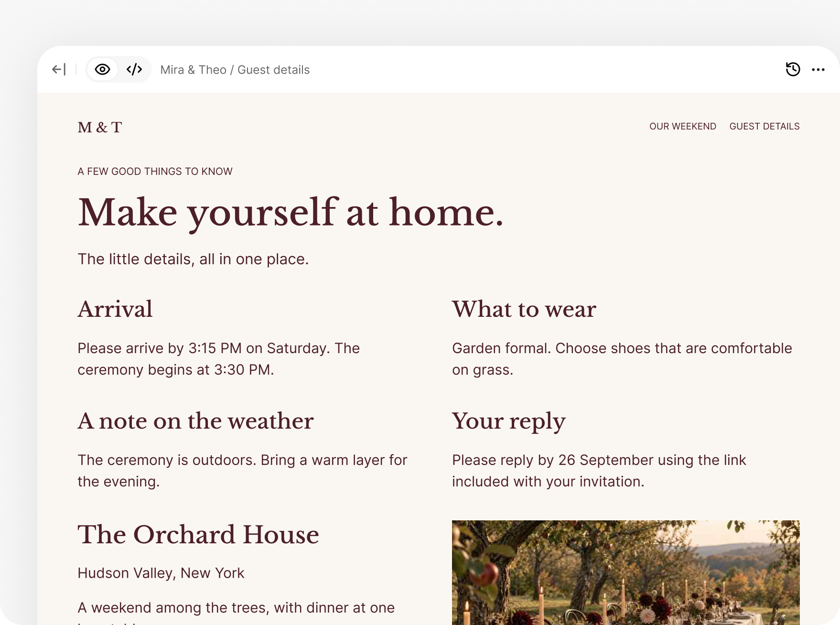
Task: Click the Your reply heading
Action: click(x=508, y=422)
